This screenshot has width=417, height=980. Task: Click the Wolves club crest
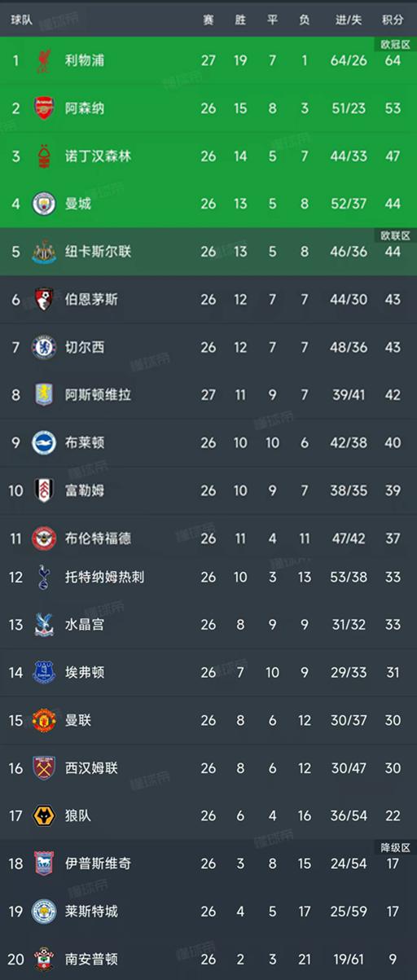(x=43, y=815)
